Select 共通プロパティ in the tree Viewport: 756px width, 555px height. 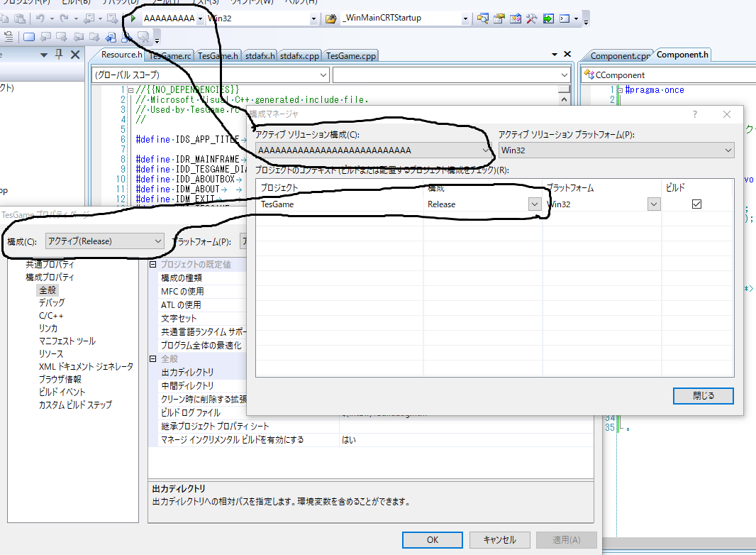[x=50, y=265]
